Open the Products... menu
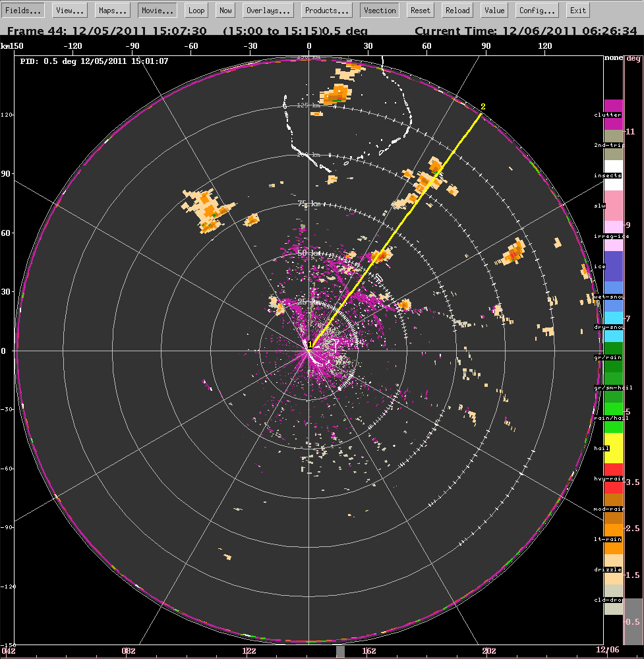Viewport: 644px width, 659px height. pyautogui.click(x=327, y=11)
